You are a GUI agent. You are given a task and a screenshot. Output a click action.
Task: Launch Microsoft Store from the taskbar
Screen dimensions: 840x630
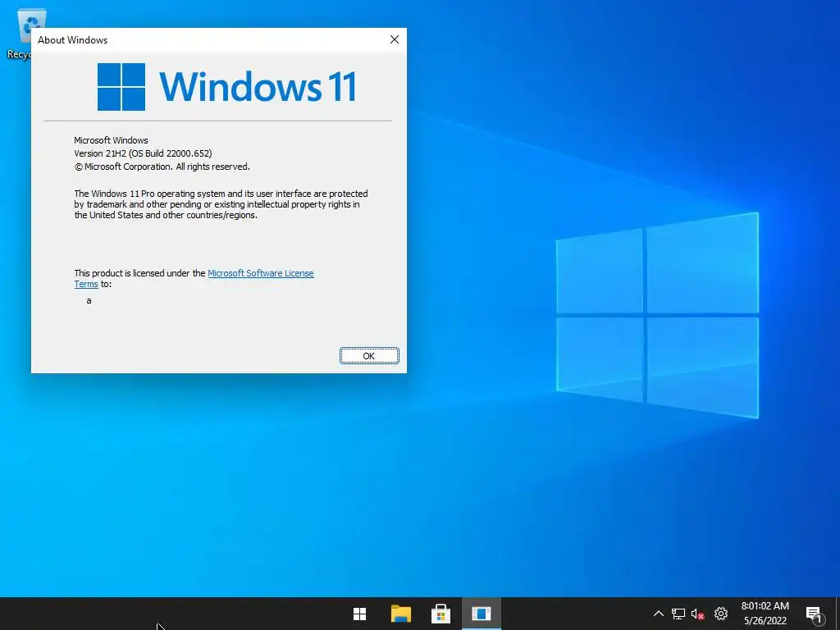click(441, 614)
